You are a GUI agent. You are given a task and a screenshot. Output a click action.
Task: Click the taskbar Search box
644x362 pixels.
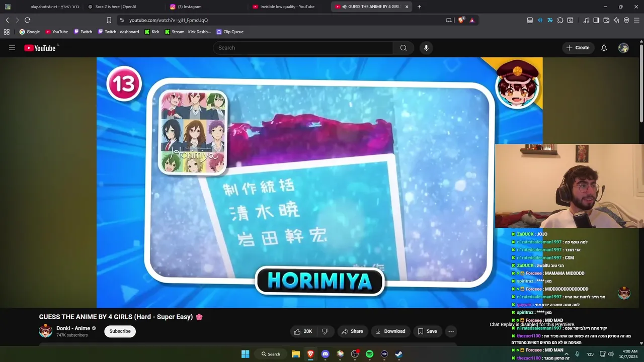[x=271, y=354]
